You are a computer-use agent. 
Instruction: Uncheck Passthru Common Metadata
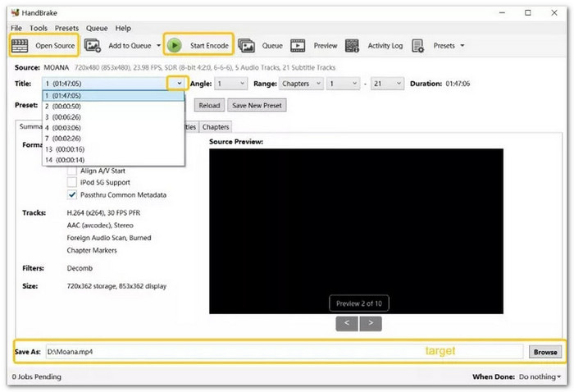72,194
